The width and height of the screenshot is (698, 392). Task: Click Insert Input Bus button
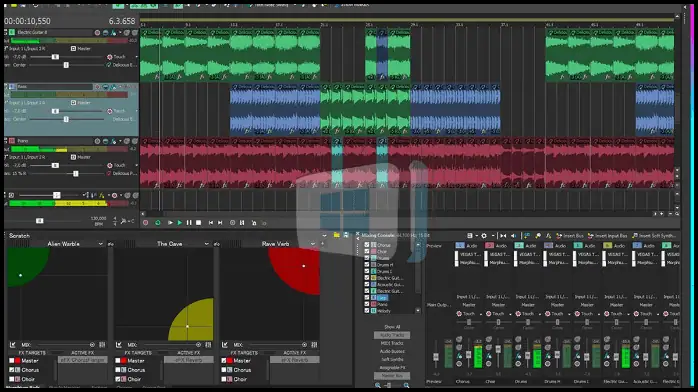(x=607, y=236)
